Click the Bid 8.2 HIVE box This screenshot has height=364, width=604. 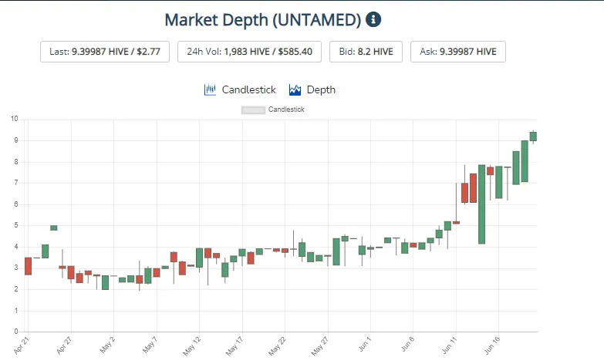(x=366, y=52)
